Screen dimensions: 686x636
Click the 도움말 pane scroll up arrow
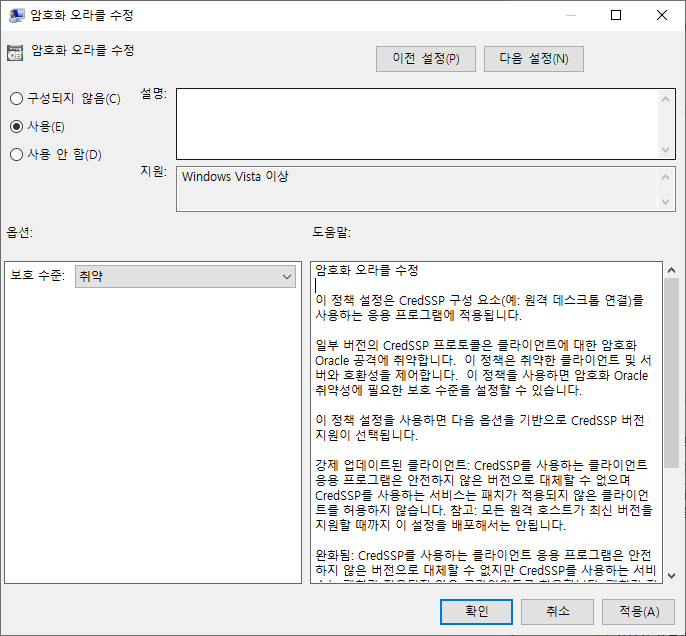coord(671,270)
